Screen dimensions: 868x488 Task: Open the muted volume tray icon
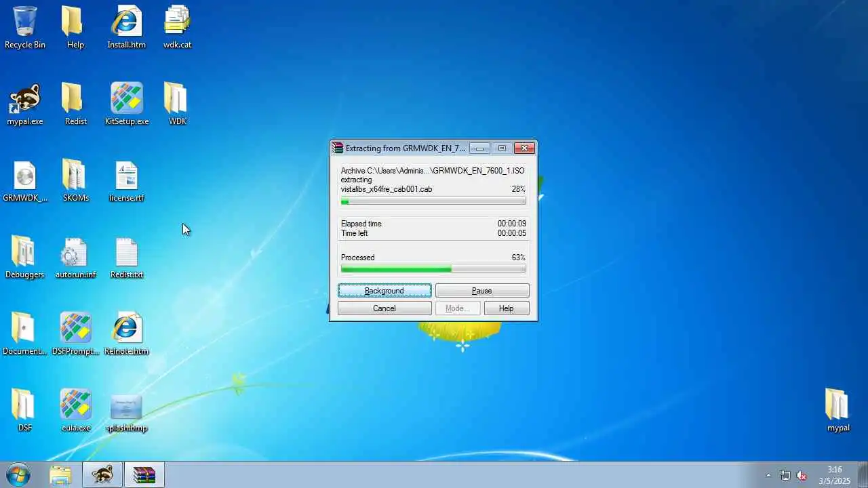click(x=802, y=476)
